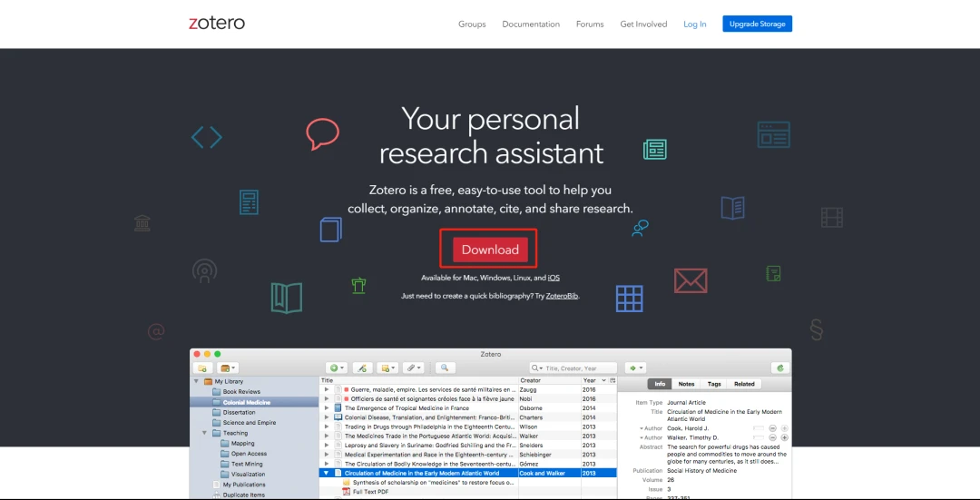The width and height of the screenshot is (980, 500).
Task: Click the green Locate arrow icon
Action: point(634,368)
